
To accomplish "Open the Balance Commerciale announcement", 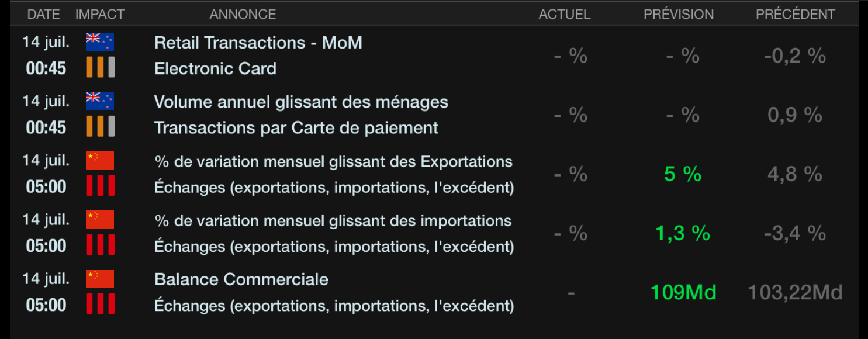I will click(x=241, y=279).
